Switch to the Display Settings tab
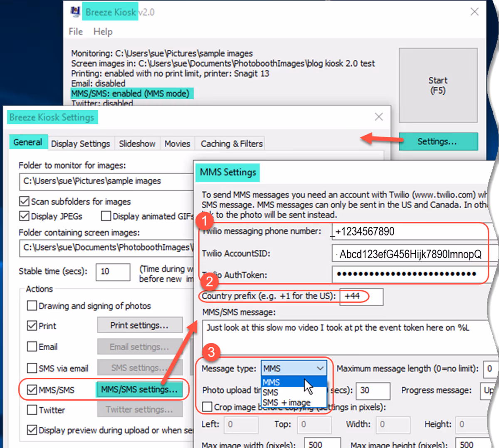 pos(81,144)
